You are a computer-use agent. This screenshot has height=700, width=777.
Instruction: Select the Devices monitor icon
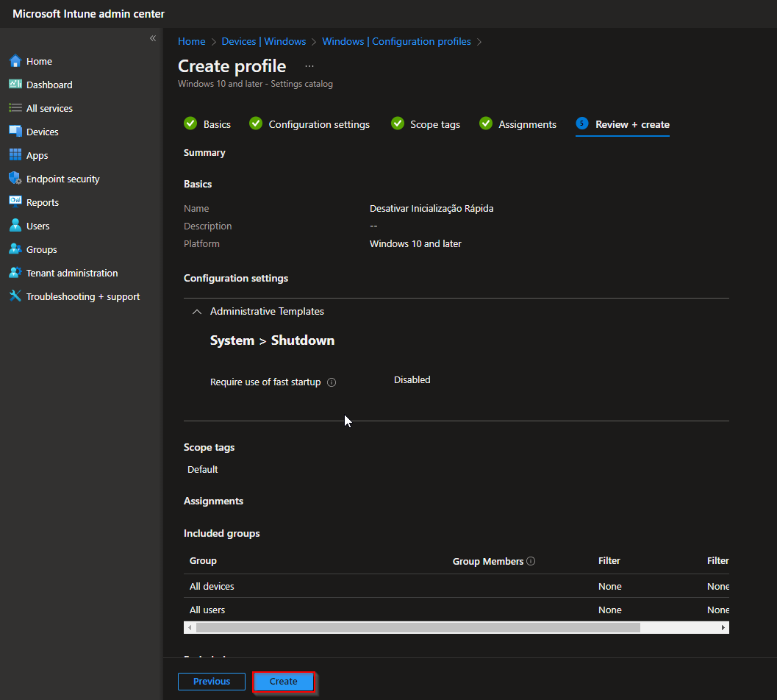click(x=15, y=132)
